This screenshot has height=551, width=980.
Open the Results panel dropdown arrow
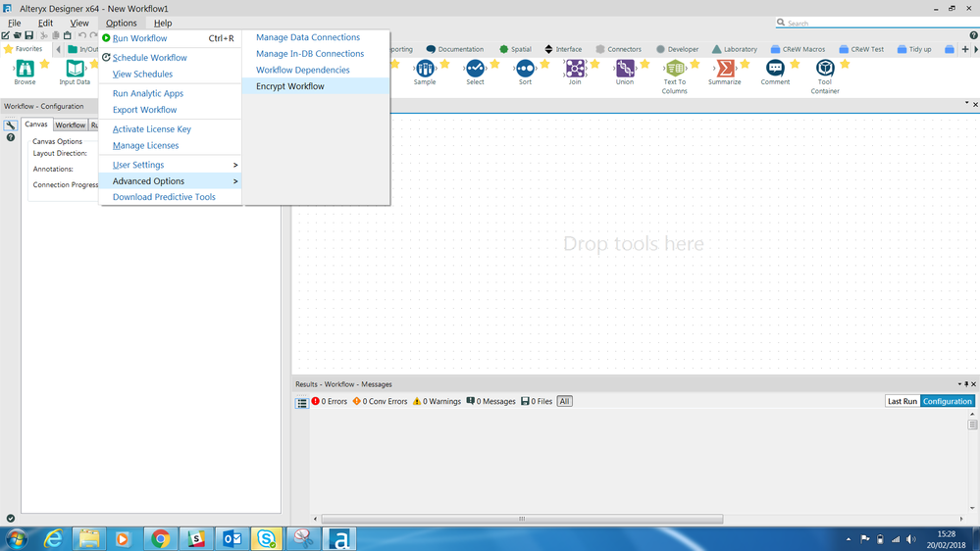pyautogui.click(x=959, y=384)
